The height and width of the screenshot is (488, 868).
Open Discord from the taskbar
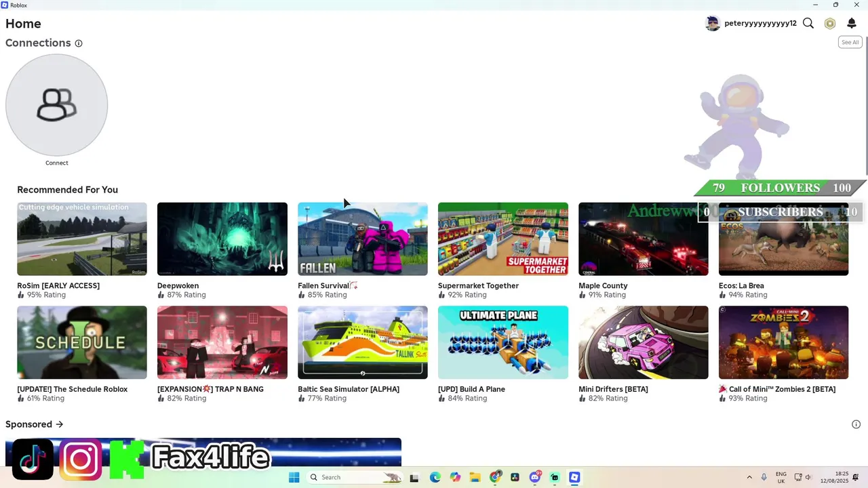click(x=535, y=477)
